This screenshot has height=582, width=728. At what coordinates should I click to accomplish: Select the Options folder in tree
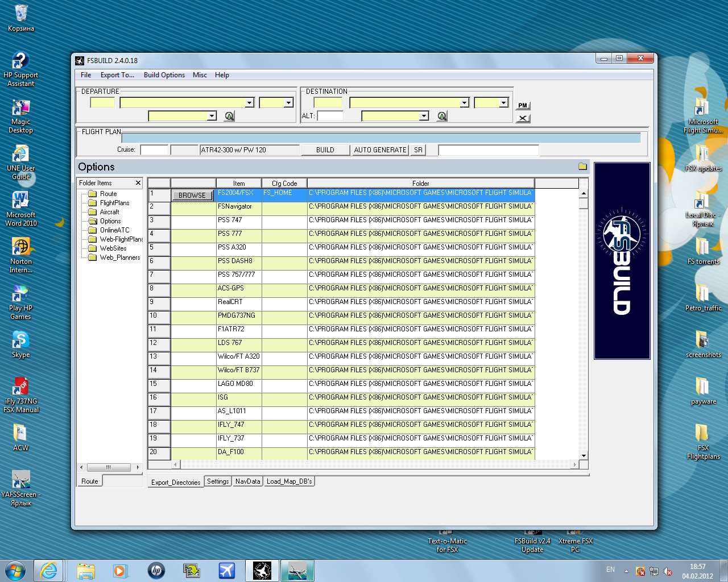[x=110, y=221]
